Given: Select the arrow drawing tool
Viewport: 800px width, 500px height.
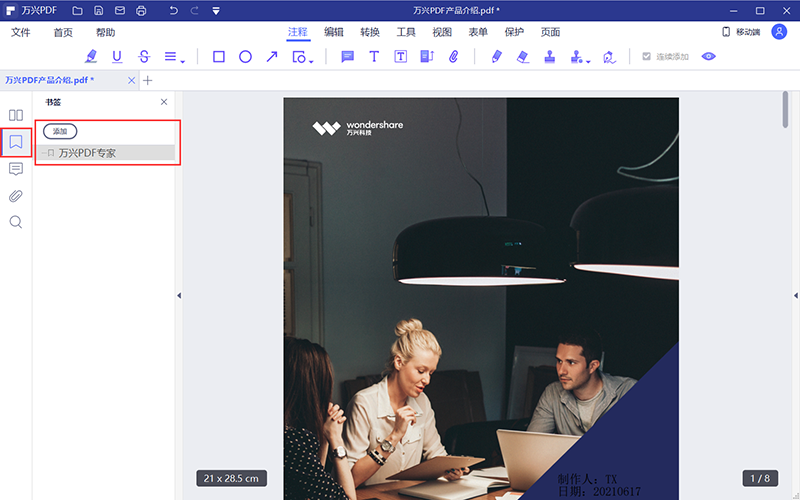Looking at the screenshot, I should 271,57.
